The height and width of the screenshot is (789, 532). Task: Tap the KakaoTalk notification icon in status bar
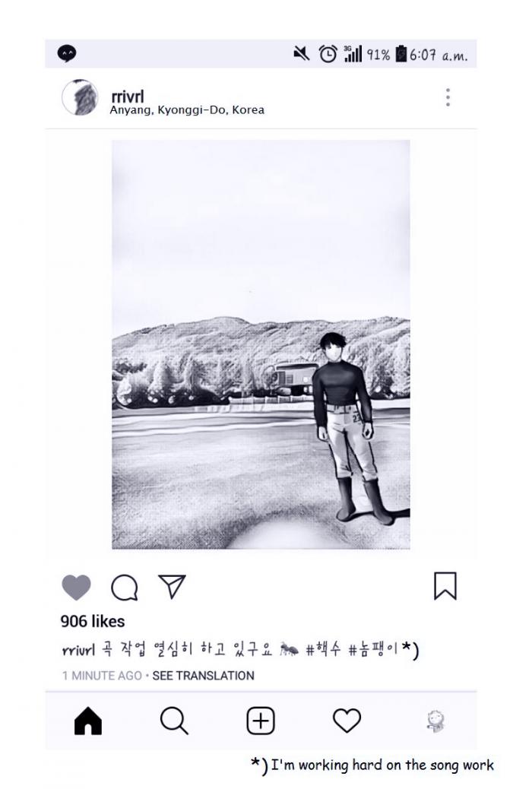pos(66,53)
